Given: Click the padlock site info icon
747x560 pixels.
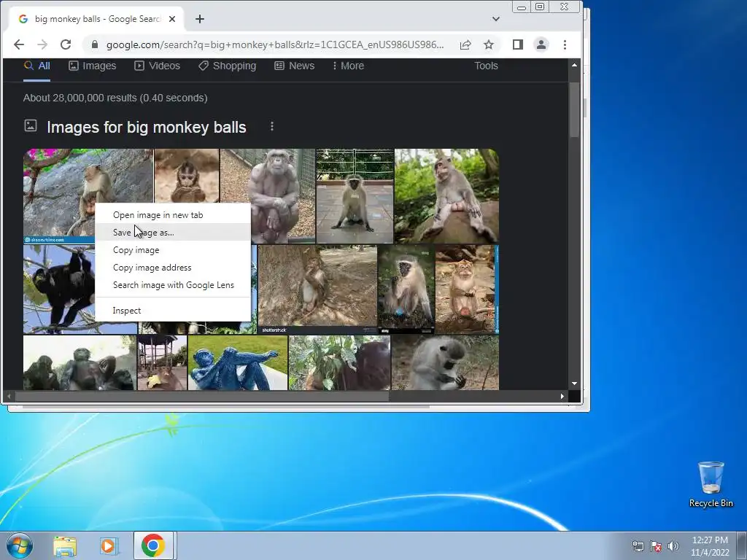Looking at the screenshot, I should click(x=95, y=44).
